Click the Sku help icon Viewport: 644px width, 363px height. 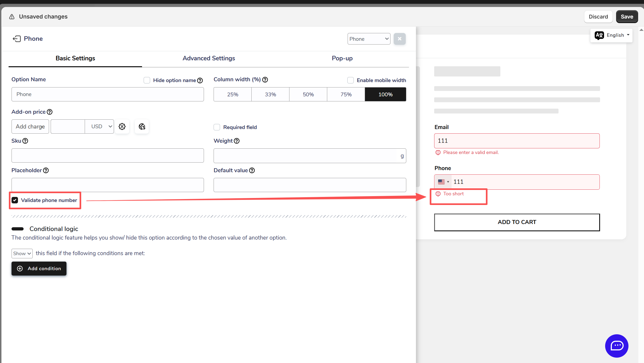25,141
